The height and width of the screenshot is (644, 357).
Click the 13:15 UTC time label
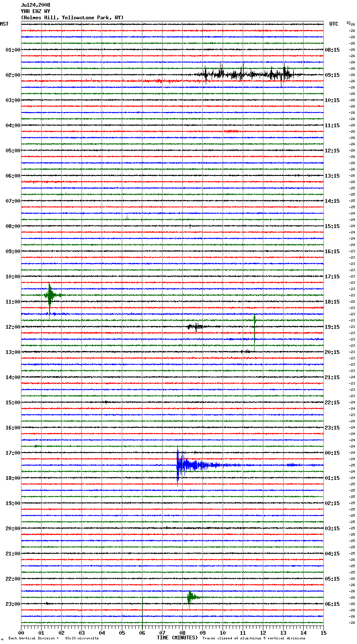(332, 176)
